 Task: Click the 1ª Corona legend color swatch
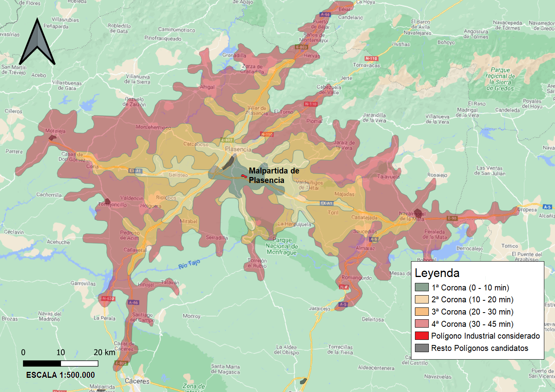pyautogui.click(x=422, y=287)
